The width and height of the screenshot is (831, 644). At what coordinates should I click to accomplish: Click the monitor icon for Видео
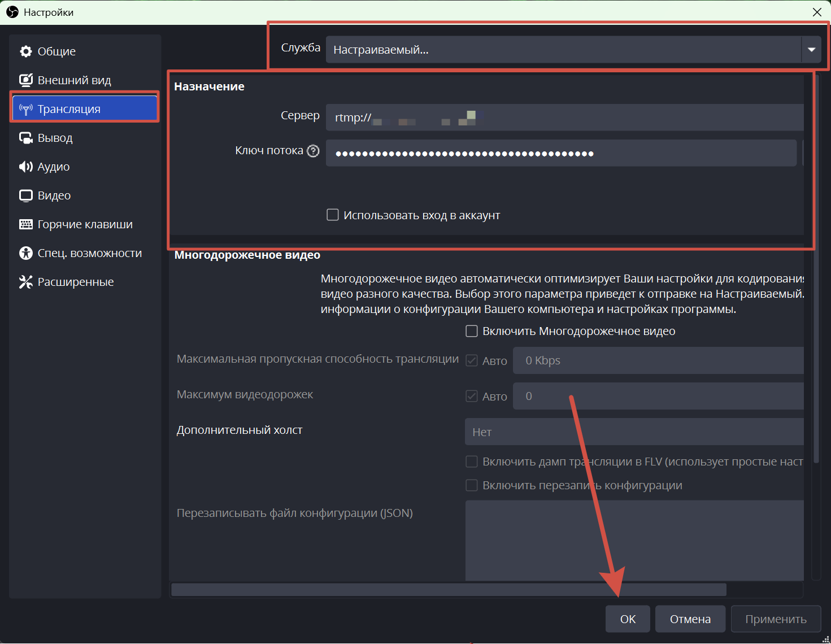(25, 195)
